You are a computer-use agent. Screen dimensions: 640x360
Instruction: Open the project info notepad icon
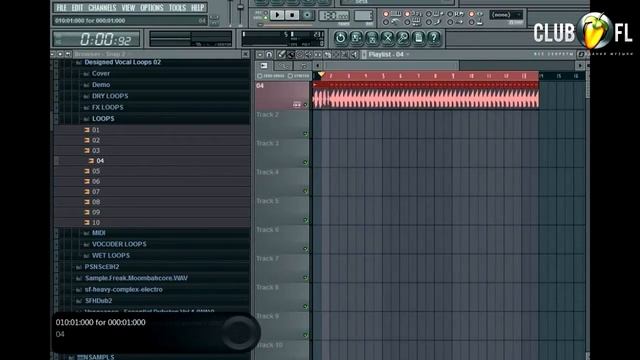click(x=418, y=38)
